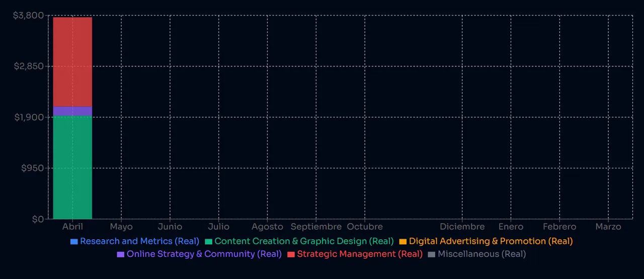Click the Septiembre axis label
The width and height of the screenshot is (644, 279).
point(316,227)
